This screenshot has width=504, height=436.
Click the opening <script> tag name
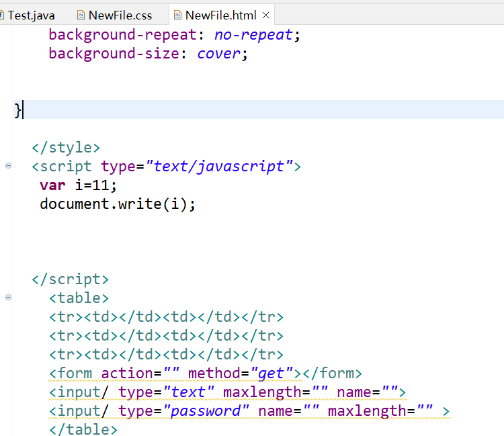(x=66, y=167)
